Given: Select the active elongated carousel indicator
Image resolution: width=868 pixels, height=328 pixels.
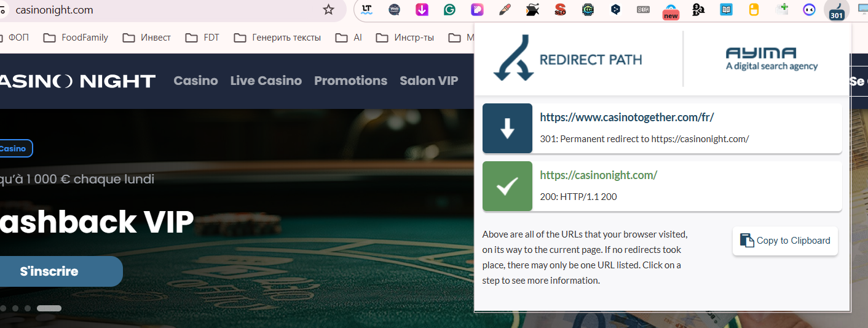Looking at the screenshot, I should point(49,308).
